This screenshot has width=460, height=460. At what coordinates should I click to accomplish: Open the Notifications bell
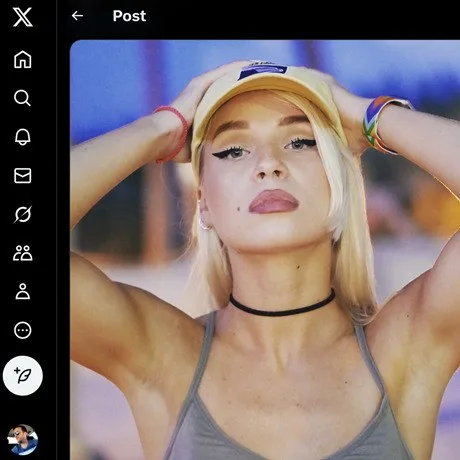point(23,137)
